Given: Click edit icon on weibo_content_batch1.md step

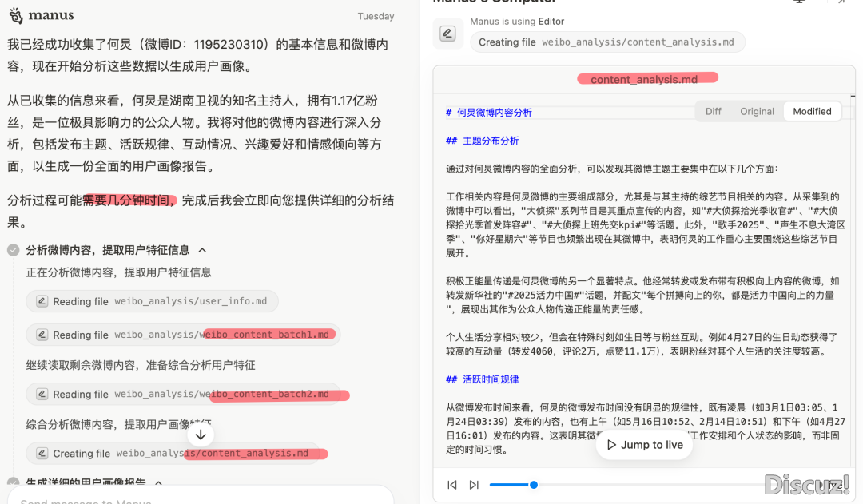Looking at the screenshot, I should [41, 335].
